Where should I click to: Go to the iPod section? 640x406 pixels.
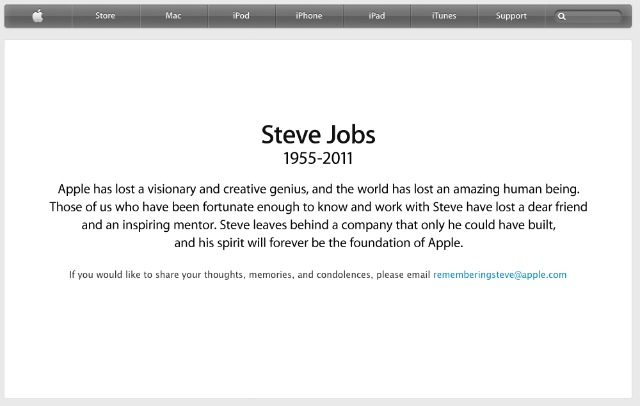coord(241,16)
